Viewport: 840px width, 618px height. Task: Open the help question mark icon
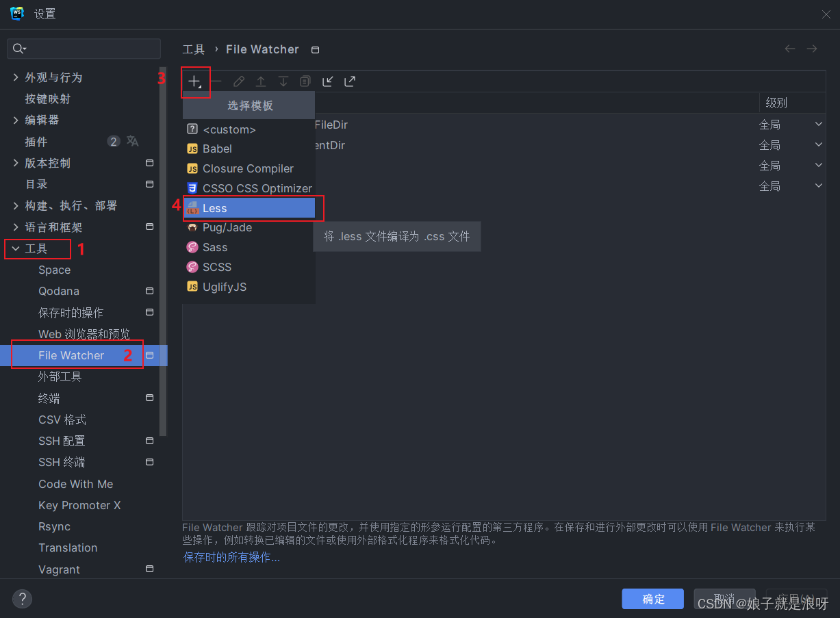22,599
